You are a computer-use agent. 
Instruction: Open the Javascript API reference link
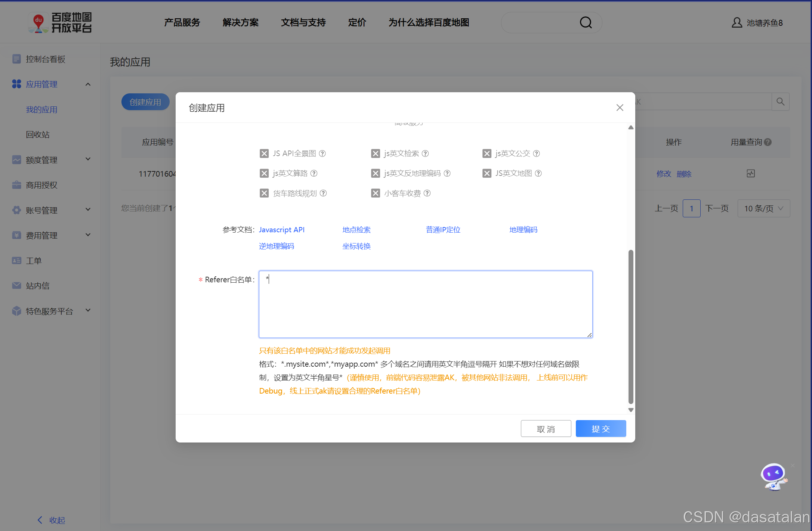pyautogui.click(x=281, y=230)
